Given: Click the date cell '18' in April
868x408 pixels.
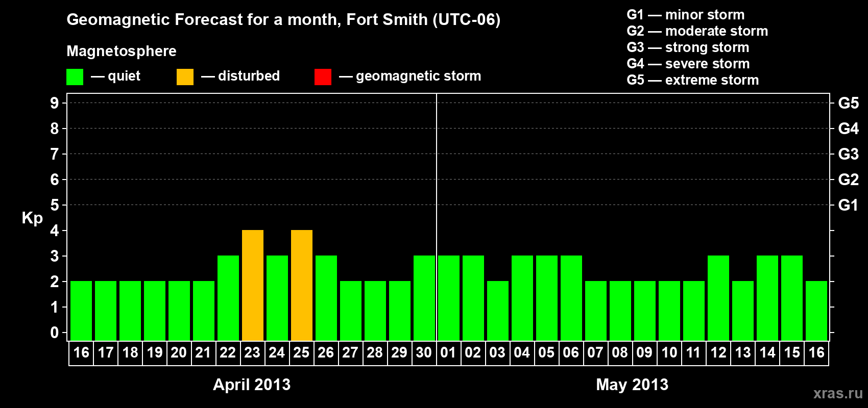Looking at the screenshot, I should click(130, 353).
